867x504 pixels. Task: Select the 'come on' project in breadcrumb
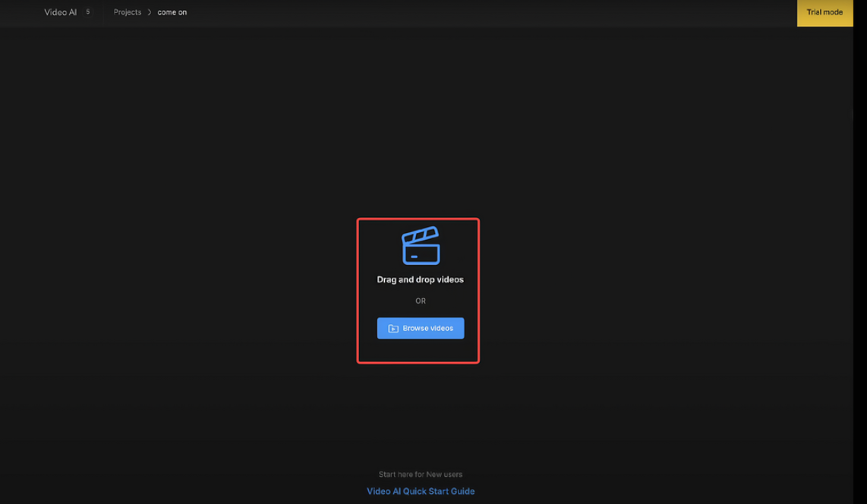pyautogui.click(x=171, y=12)
